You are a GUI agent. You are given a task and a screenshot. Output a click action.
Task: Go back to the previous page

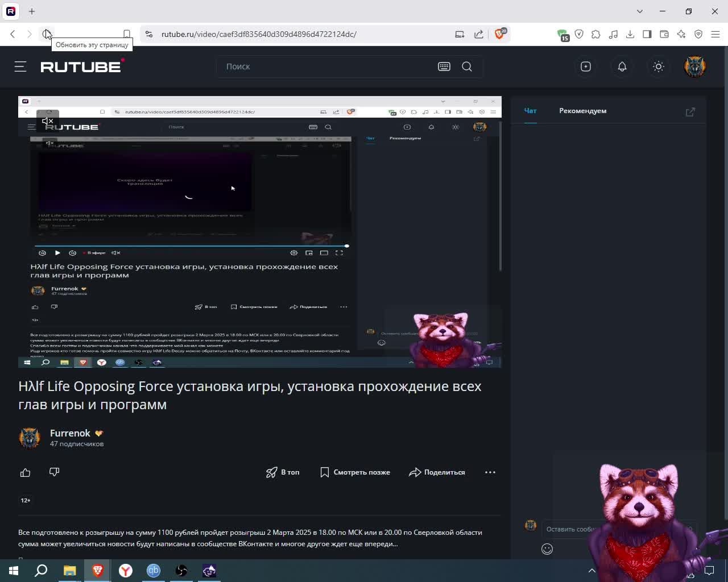(x=13, y=34)
